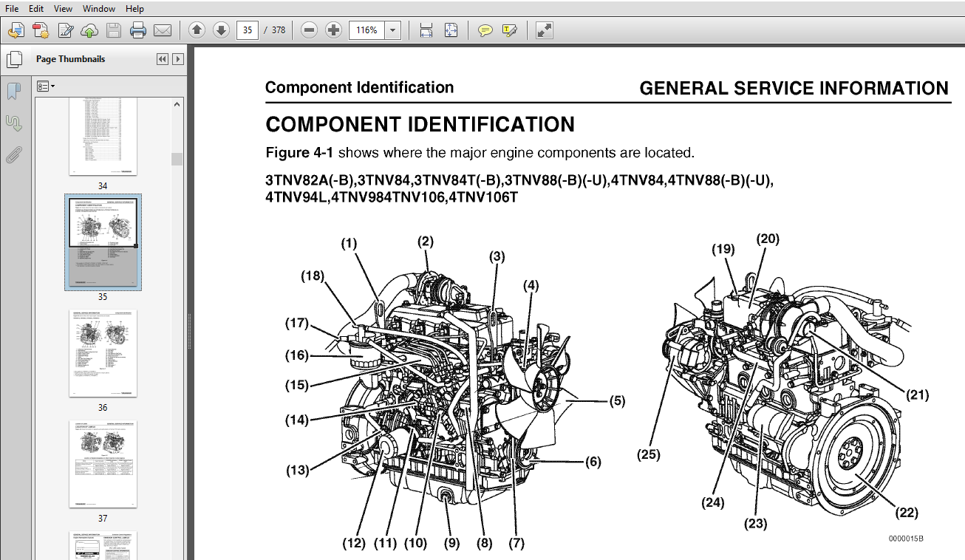Click the 'COMPONENT IDENTIFICATION' heading

420,123
